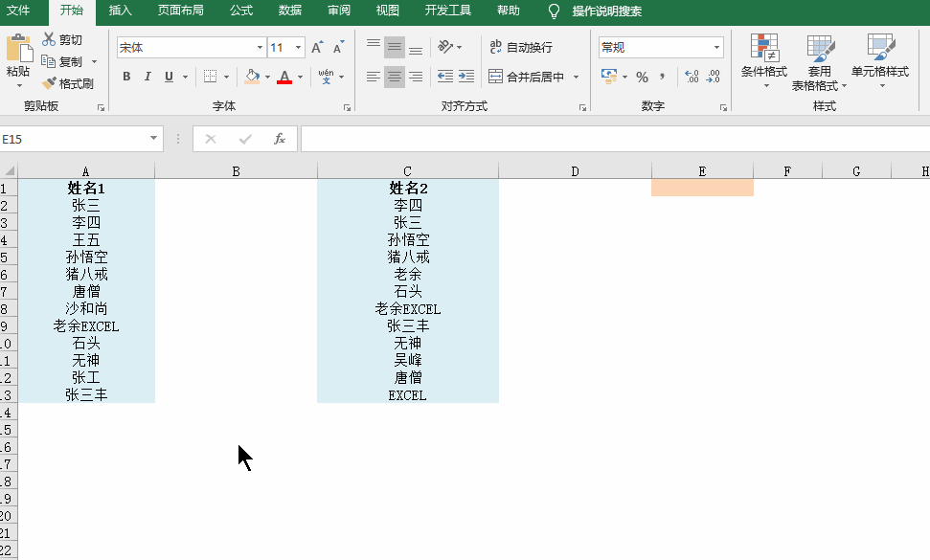This screenshot has width=930, height=560.
Task: Toggle middle vertical alignment
Action: pos(395,47)
